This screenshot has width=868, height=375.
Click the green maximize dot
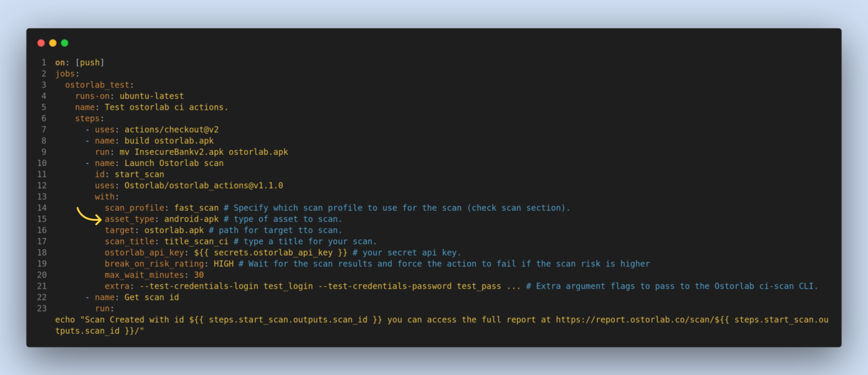65,43
